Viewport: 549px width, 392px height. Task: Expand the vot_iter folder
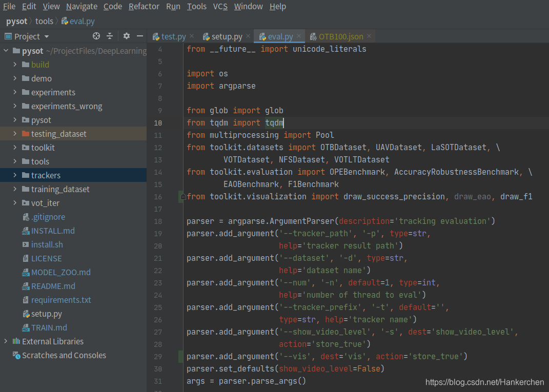click(x=15, y=202)
